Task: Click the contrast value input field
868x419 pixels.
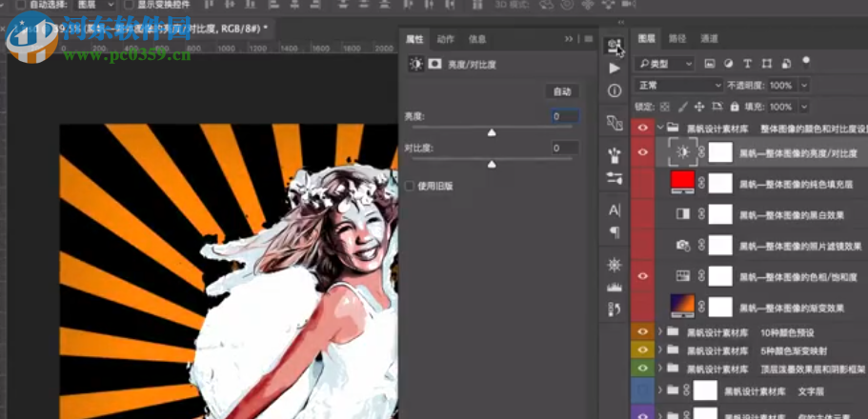Action: pyautogui.click(x=565, y=148)
